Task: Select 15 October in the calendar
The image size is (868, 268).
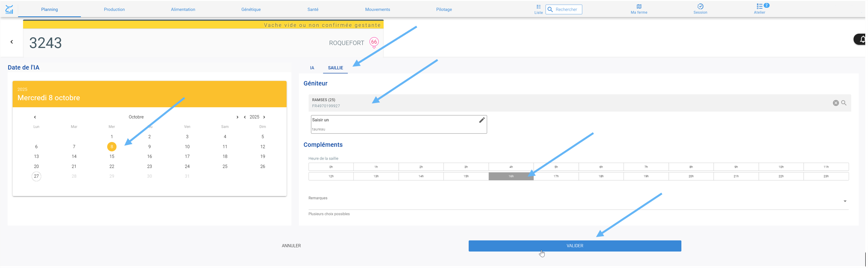Action: click(112, 156)
